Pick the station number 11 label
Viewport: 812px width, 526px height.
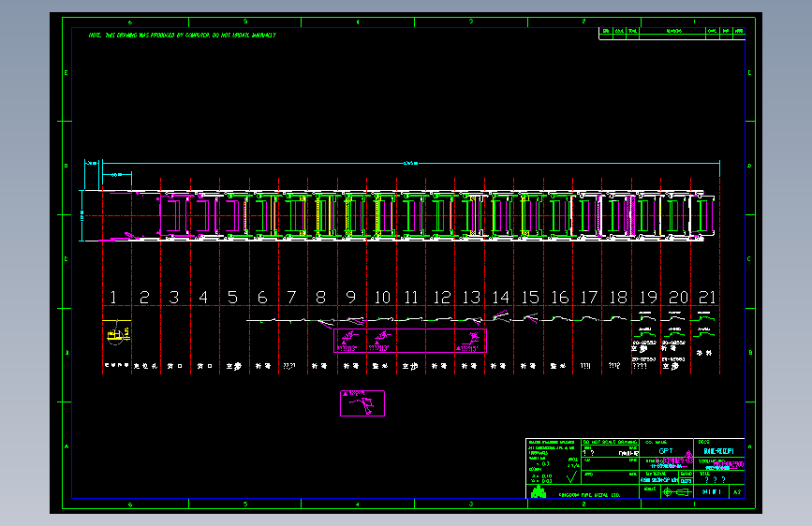tap(411, 298)
